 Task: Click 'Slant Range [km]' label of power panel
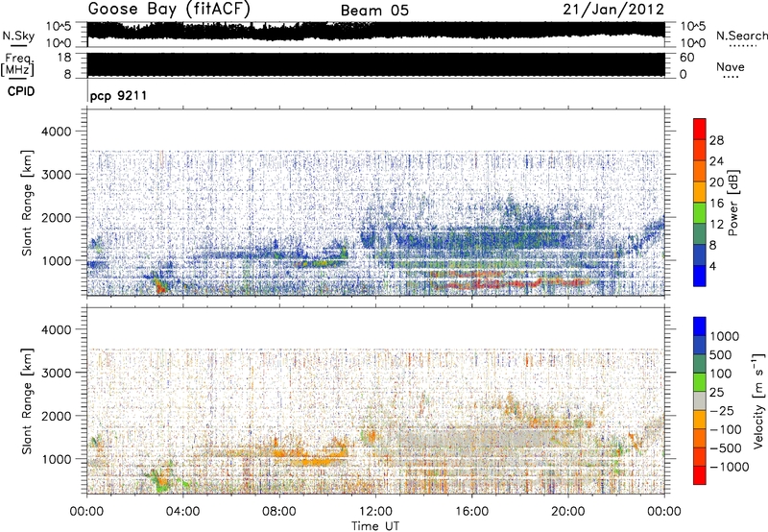pyautogui.click(x=27, y=203)
